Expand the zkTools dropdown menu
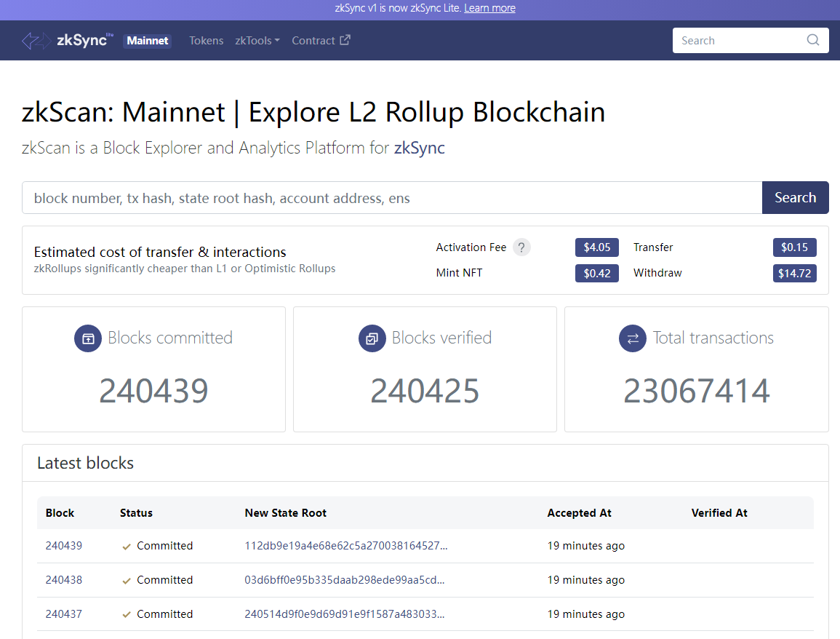840x639 pixels. [x=257, y=41]
